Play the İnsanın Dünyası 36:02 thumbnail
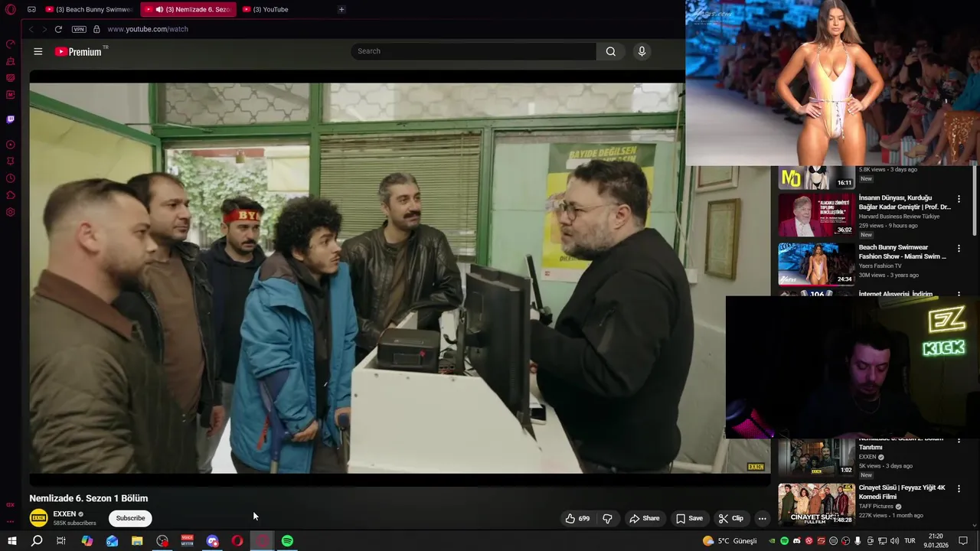This screenshot has height=551, width=980. tap(816, 215)
